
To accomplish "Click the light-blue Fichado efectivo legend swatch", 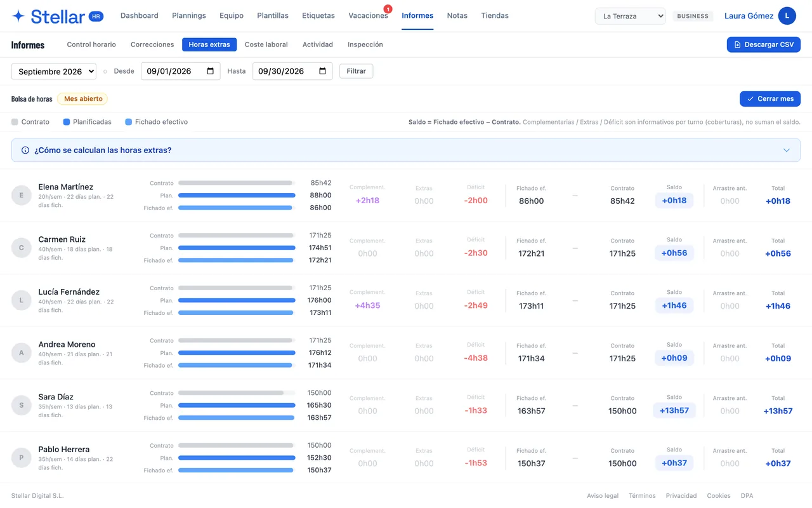I will point(129,122).
